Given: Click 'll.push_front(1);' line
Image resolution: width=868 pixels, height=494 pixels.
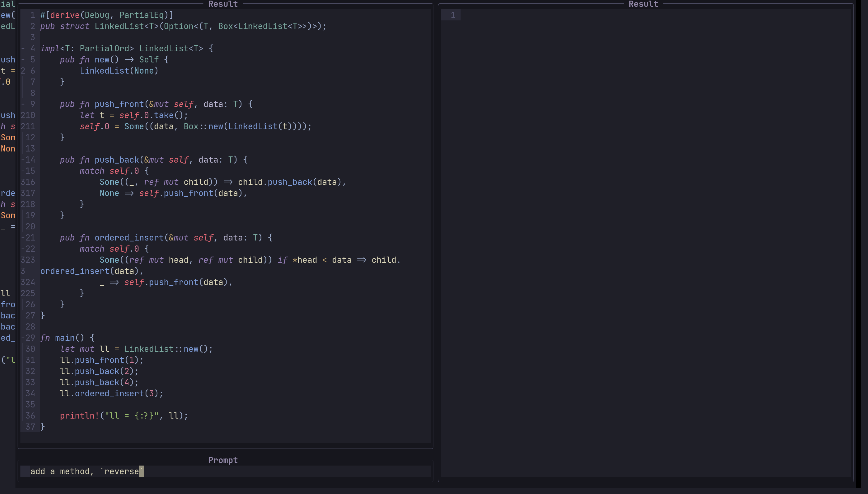Looking at the screenshot, I should click(x=102, y=360).
